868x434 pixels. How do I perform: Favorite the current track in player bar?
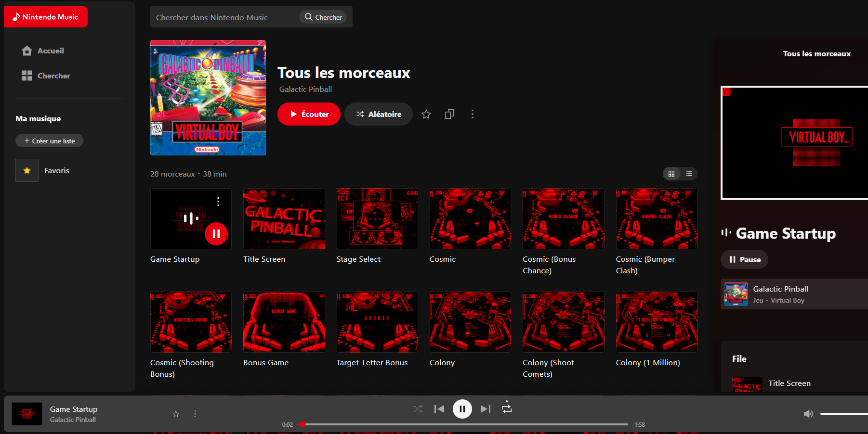[176, 414]
